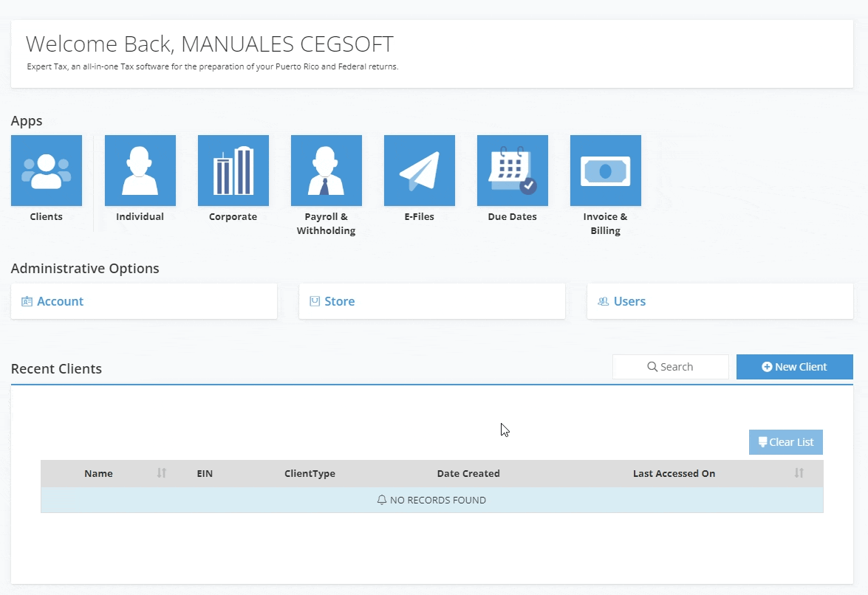Image resolution: width=868 pixels, height=595 pixels.
Task: Open the Invoice & Billing money icon
Action: pyautogui.click(x=605, y=171)
